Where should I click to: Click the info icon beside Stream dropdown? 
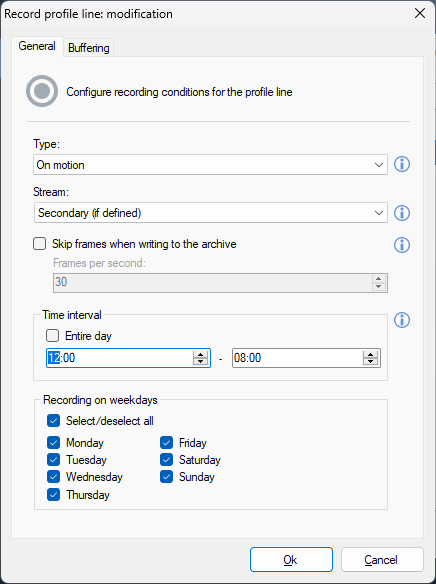[402, 213]
